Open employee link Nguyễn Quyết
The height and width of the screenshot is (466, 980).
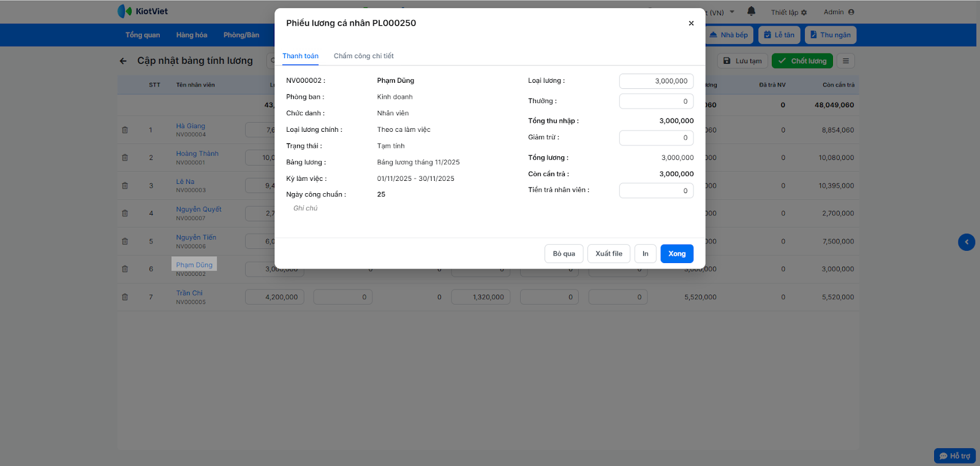click(199, 210)
